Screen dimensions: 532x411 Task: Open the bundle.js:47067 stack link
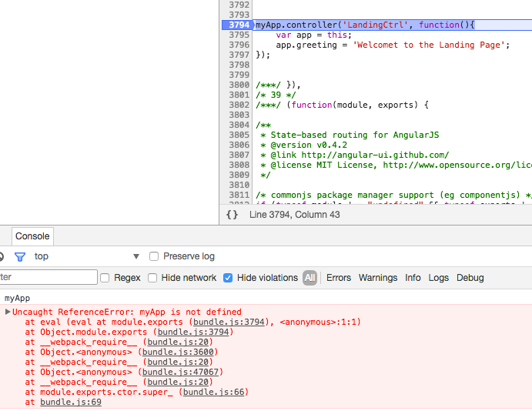point(180,372)
